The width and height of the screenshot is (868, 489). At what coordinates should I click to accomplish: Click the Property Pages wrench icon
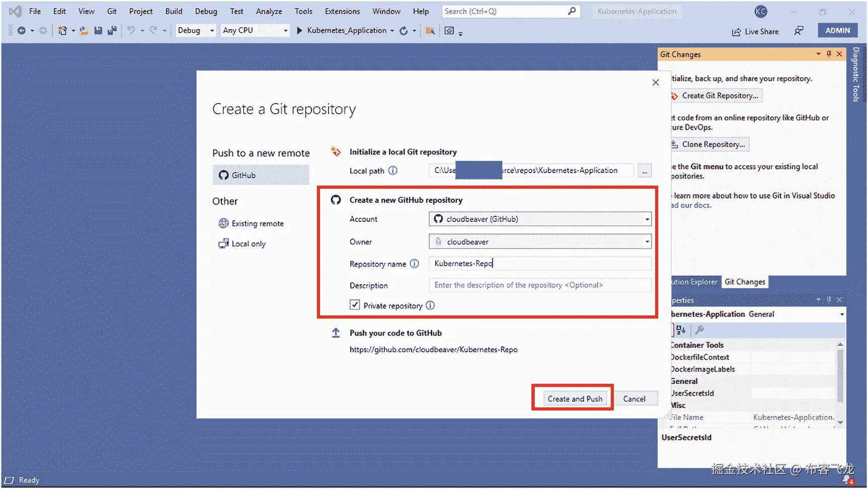(x=699, y=330)
